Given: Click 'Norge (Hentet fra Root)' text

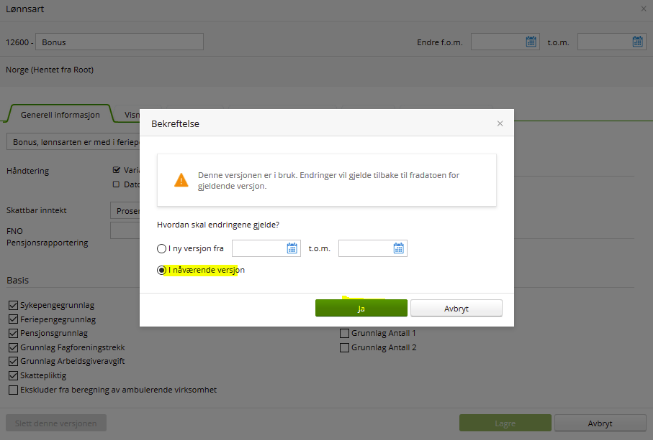Looking at the screenshot, I should [x=50, y=70].
